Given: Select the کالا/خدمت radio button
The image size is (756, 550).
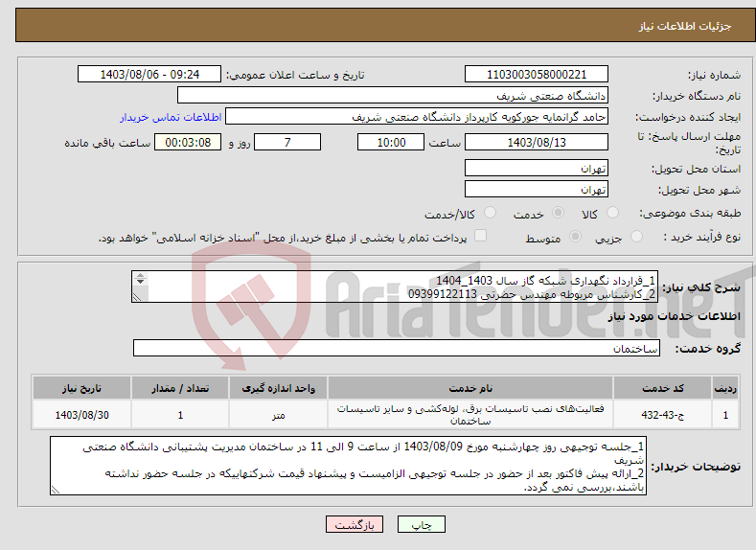Looking at the screenshot, I should click(x=490, y=213).
